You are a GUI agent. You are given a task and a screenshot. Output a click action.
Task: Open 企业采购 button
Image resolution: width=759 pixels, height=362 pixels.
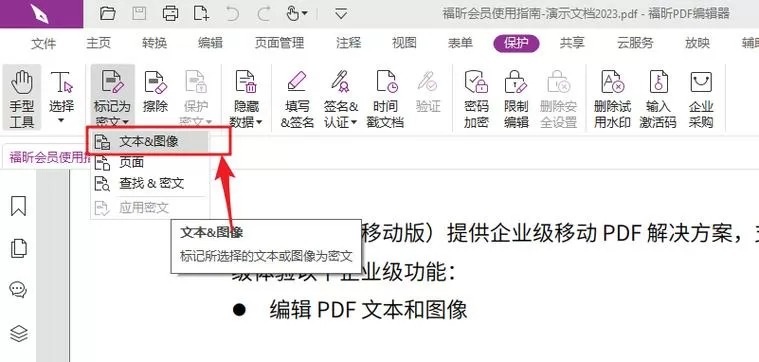[x=701, y=98]
